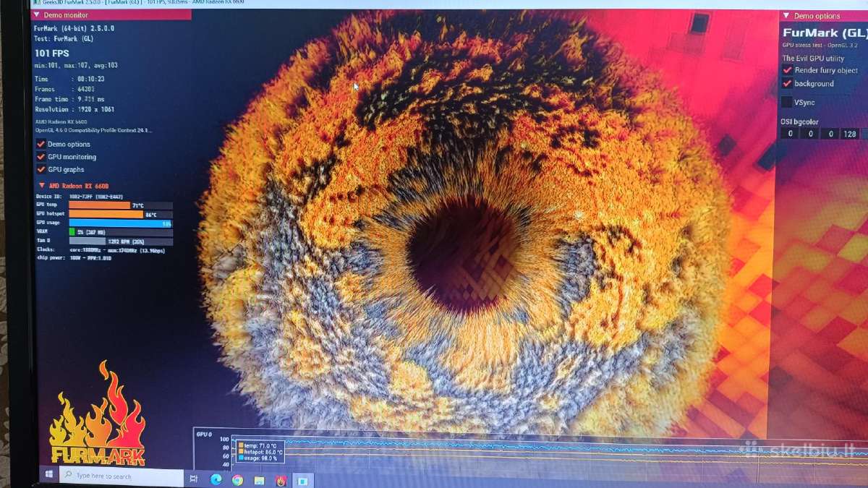This screenshot has width=868, height=488.
Task: Uncheck the GPU graphs checkbox
Action: pyautogui.click(x=41, y=169)
